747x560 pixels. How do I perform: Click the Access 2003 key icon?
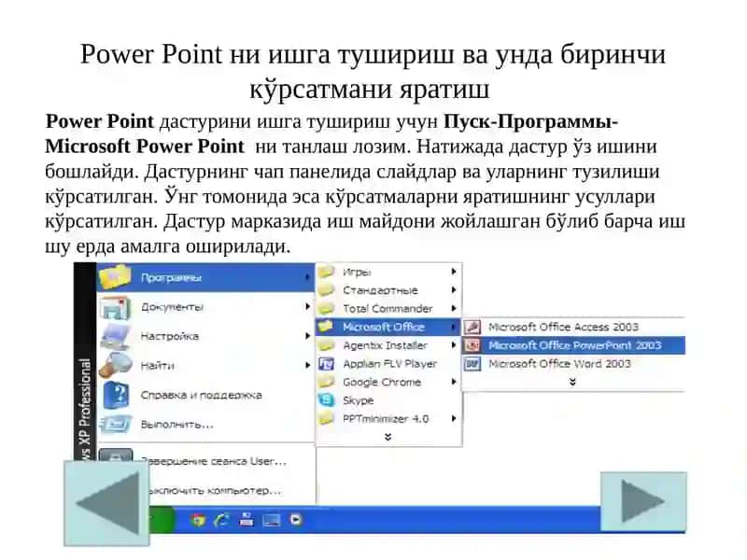[472, 327]
